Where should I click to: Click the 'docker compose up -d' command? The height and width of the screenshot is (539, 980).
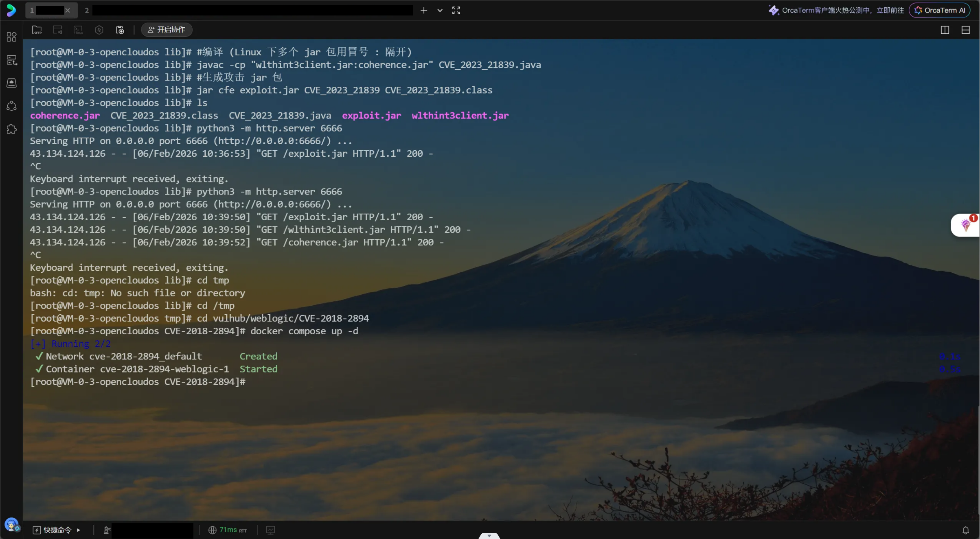304,331
